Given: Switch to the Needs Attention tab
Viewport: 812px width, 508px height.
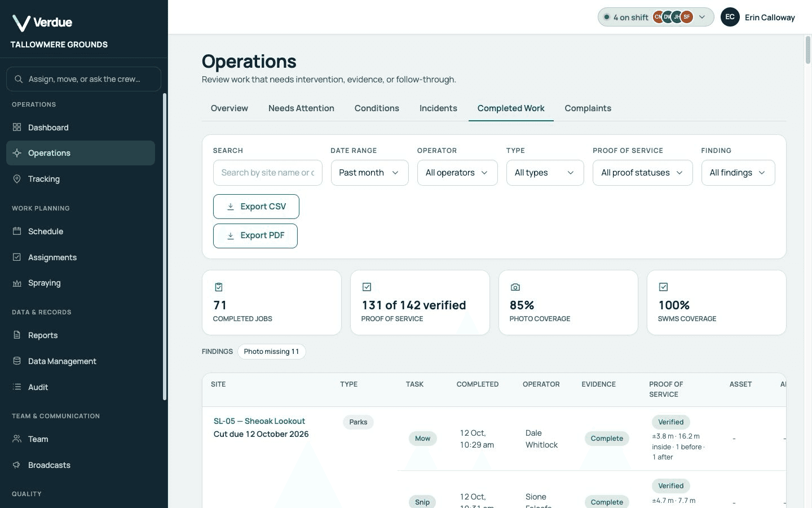Looking at the screenshot, I should pyautogui.click(x=301, y=108).
